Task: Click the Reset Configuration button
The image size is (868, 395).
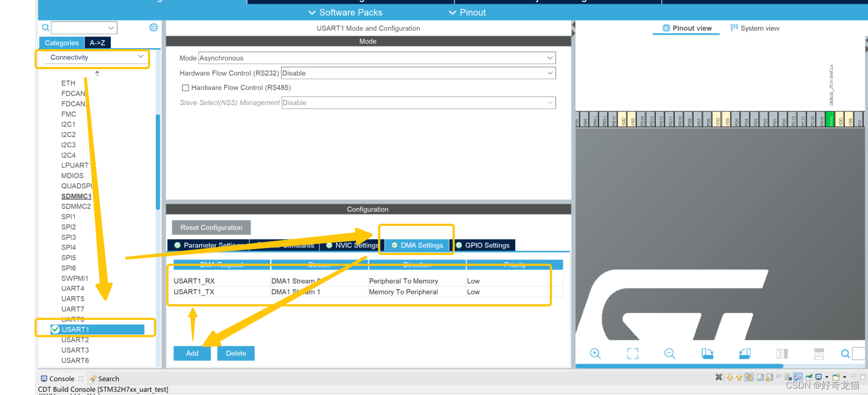Action: (211, 227)
